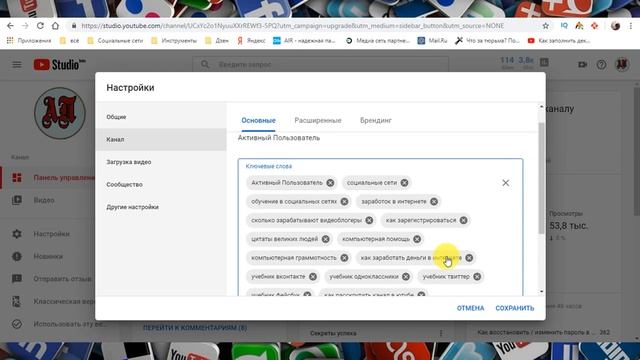Open Chrome three-dot menu
The width and height of the screenshot is (640, 360).
pyautogui.click(x=631, y=26)
